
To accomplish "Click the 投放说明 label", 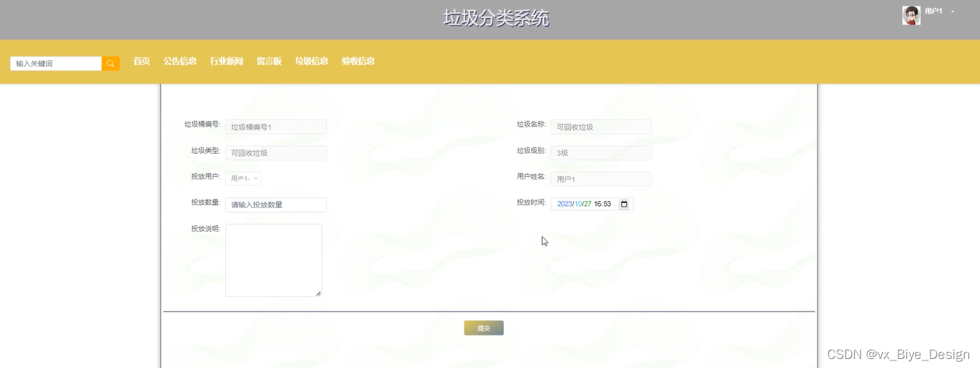I will [x=206, y=228].
